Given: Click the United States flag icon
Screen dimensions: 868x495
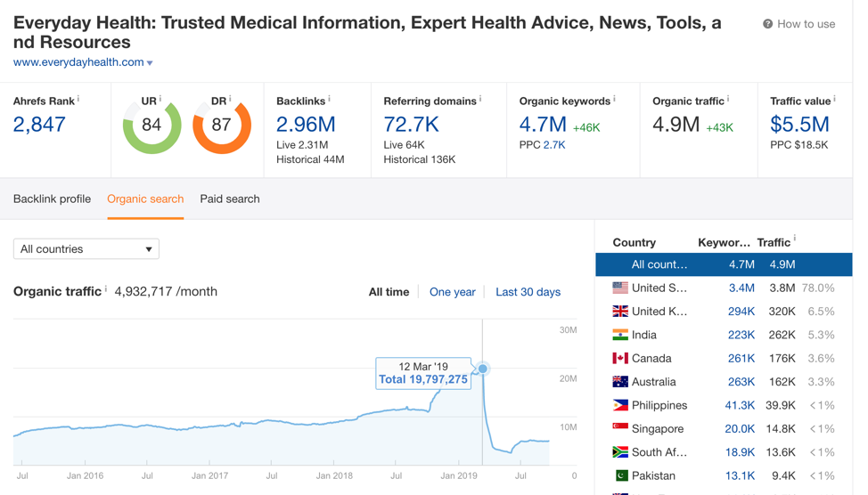Looking at the screenshot, I should tap(620, 288).
